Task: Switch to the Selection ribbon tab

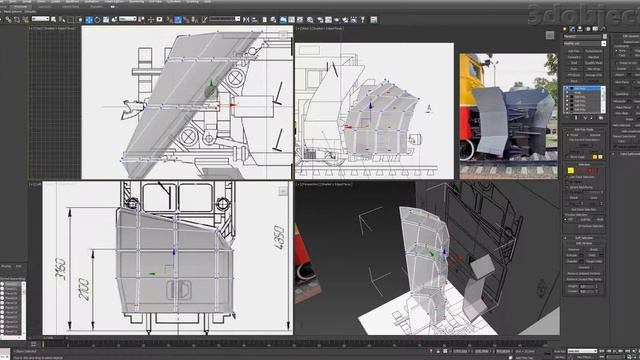Action: click(44, 7)
